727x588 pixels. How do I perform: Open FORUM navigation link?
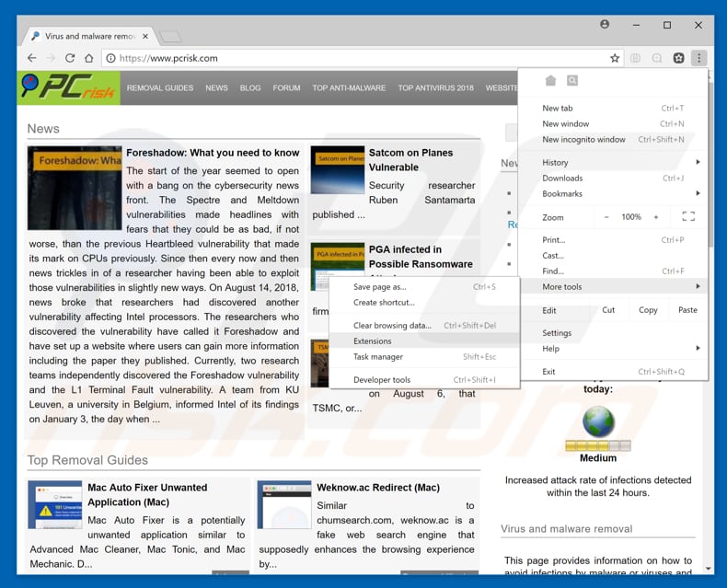286,87
